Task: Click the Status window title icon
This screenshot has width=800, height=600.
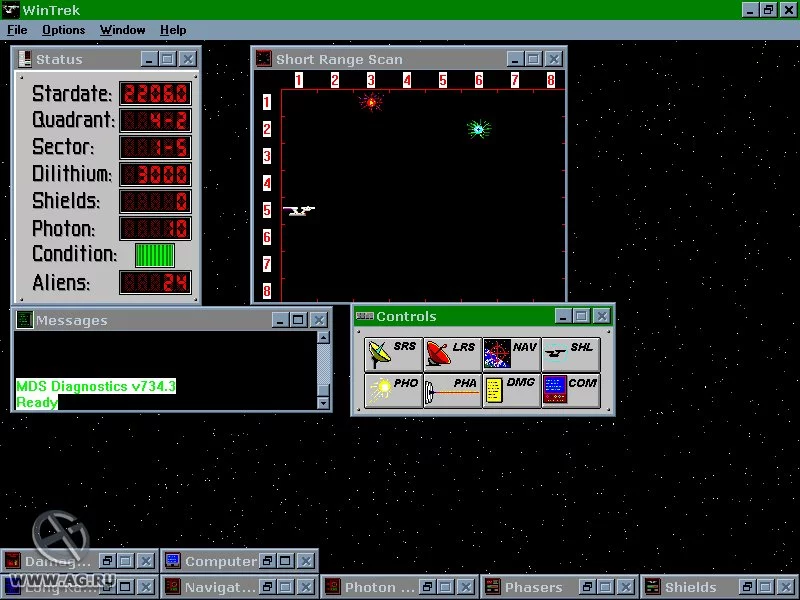Action: pyautogui.click(x=24, y=59)
